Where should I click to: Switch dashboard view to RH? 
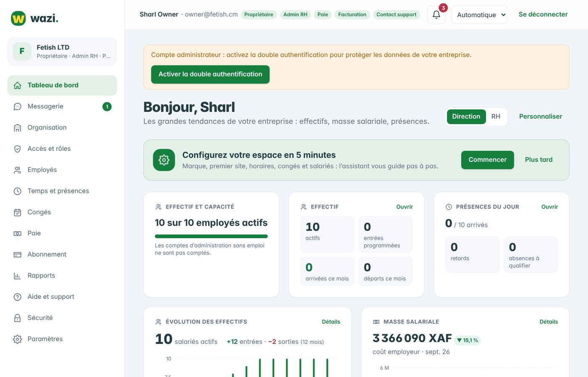[x=496, y=116]
